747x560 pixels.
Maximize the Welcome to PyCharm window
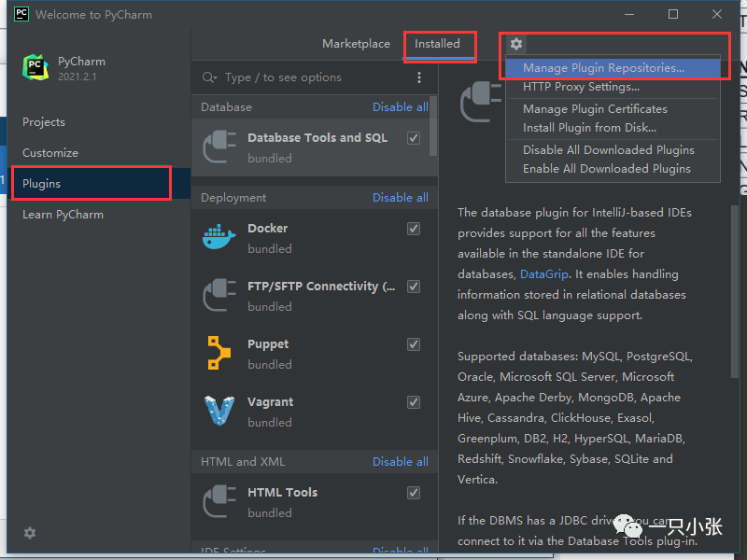click(673, 14)
